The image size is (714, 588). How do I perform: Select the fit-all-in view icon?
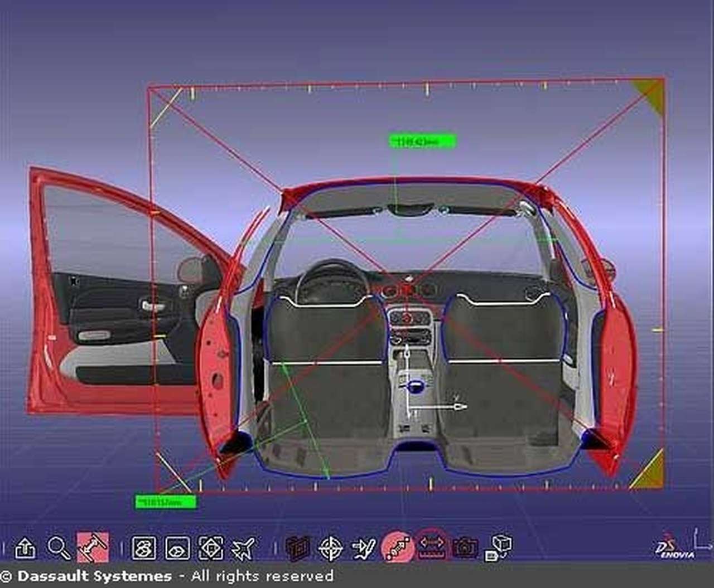pyautogui.click(x=211, y=548)
